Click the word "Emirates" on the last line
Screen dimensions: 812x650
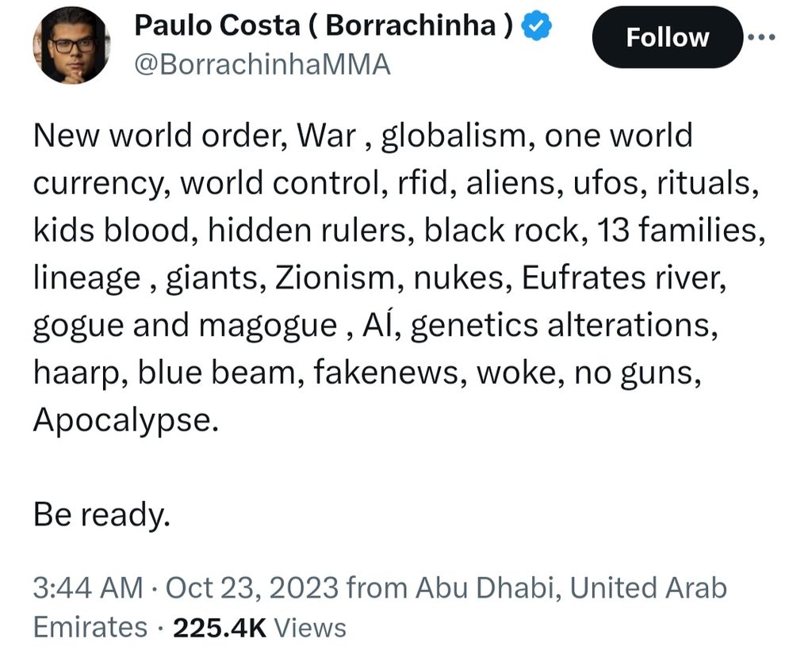[x=90, y=628]
